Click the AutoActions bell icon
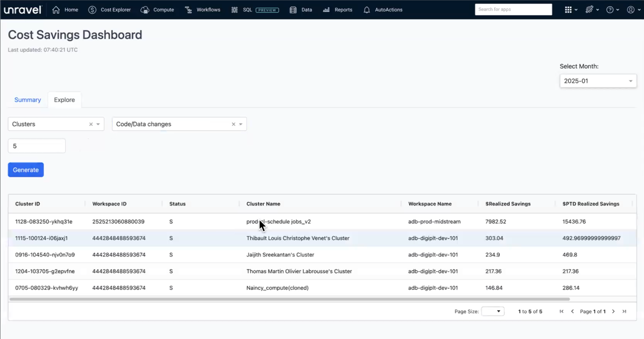644x339 pixels. click(x=366, y=10)
